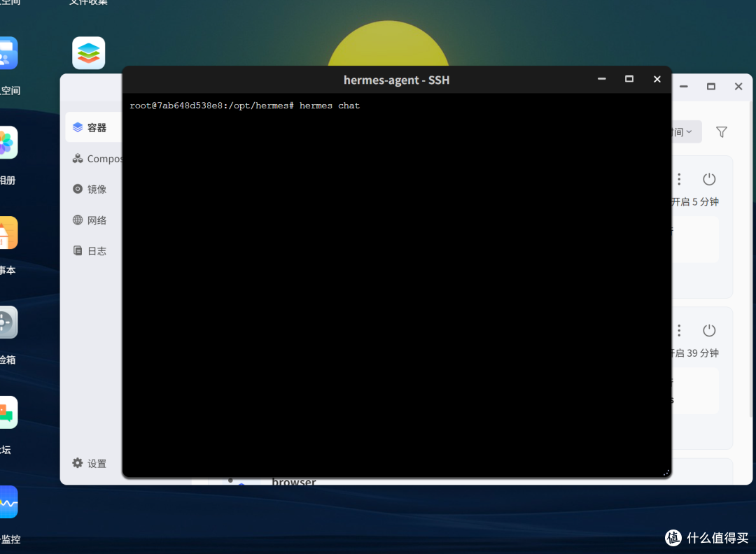Open the chat bubbles forum desktop icon
The width and height of the screenshot is (756, 554).
8,413
